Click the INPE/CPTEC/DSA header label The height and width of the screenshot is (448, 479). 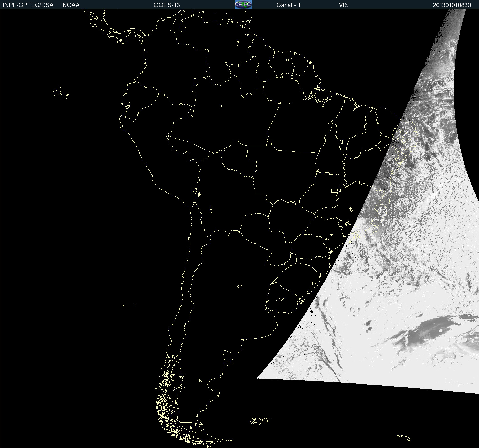click(x=28, y=5)
